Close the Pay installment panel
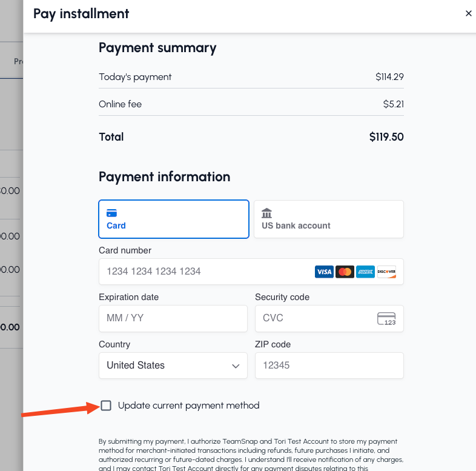Screen dimensions: 476x471 [468, 13]
